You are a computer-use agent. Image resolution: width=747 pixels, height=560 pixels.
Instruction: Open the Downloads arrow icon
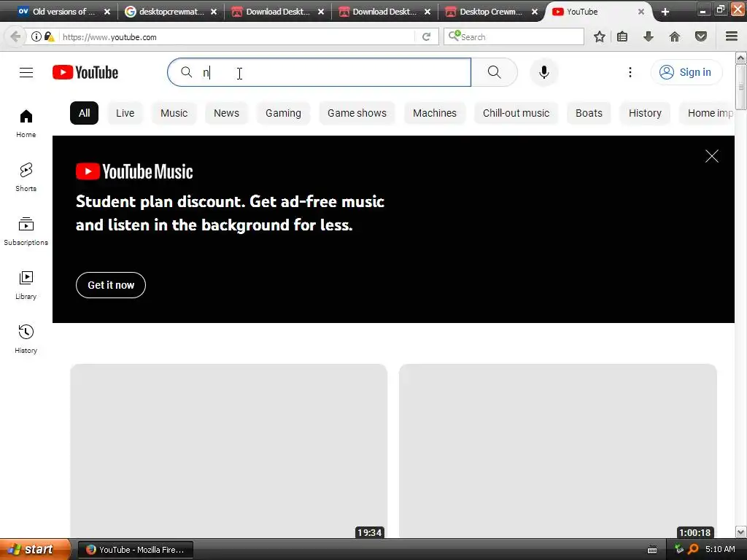click(649, 36)
